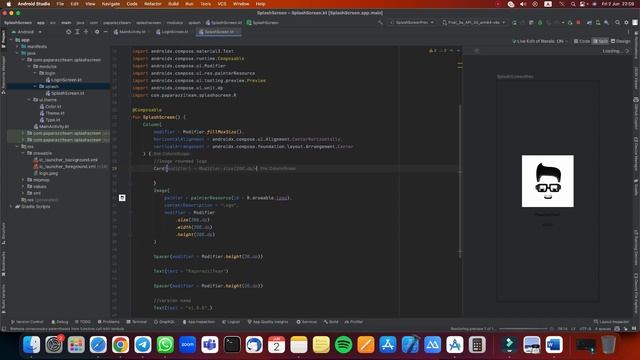The height and width of the screenshot is (360, 640).
Task: Open the Terminal tool window button
Action: (x=137, y=322)
